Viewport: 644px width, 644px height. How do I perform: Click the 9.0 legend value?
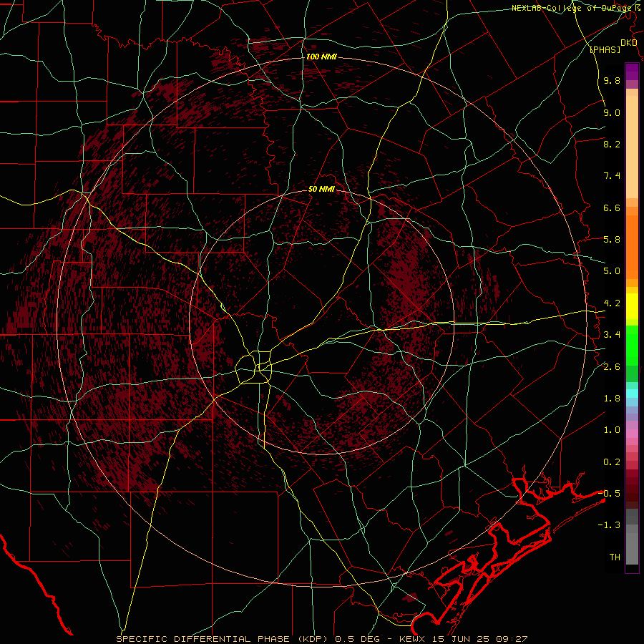coord(612,112)
